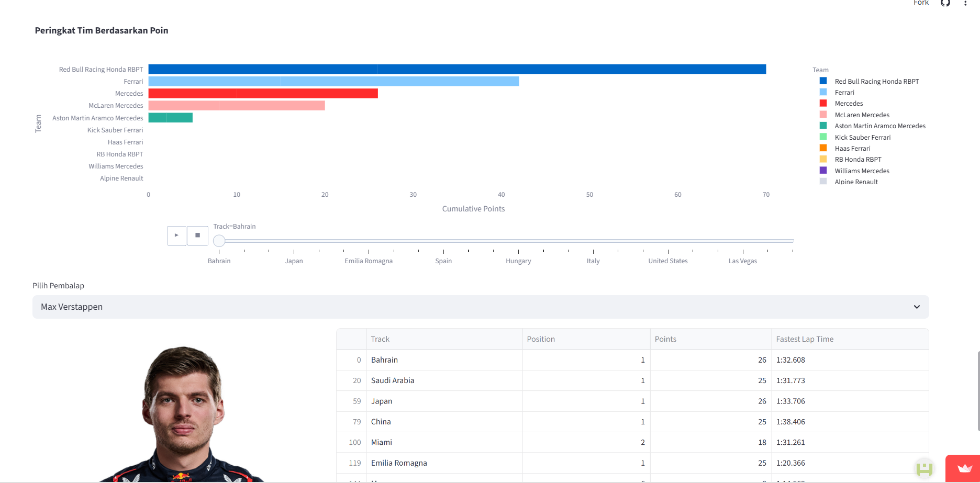Click row index 100 in the table
980x483 pixels.
point(351,442)
